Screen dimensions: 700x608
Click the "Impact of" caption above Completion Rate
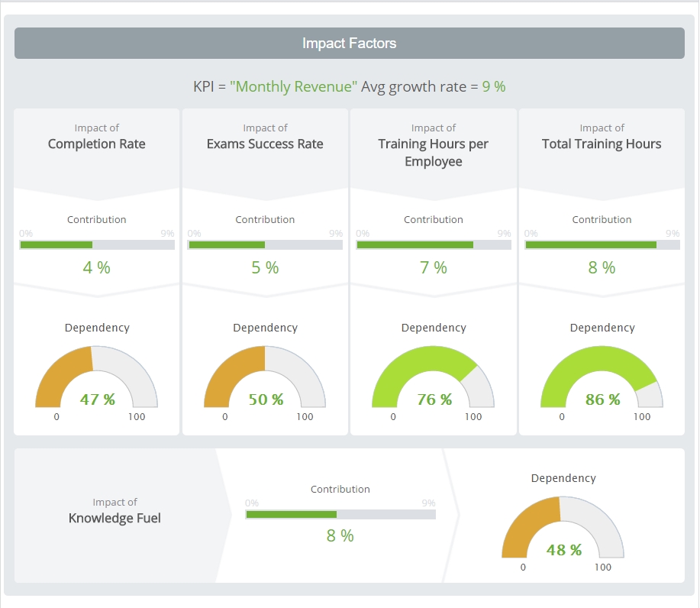96,128
